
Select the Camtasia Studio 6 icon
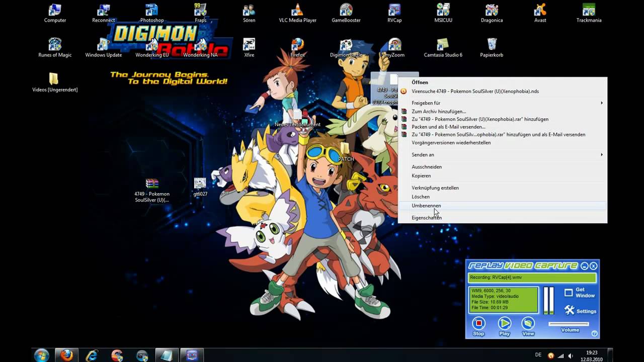click(443, 48)
